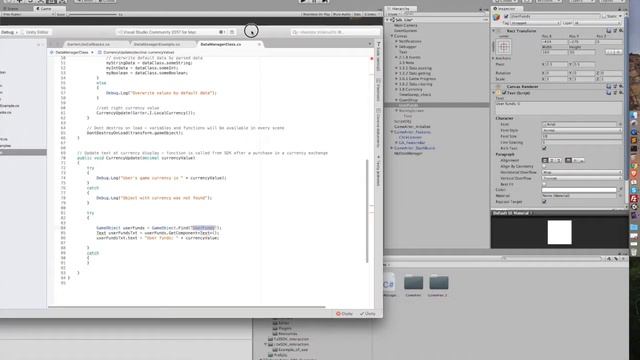Screen dimensions: 640x360
Task: Click the code editor vertical scrollbar
Action: coord(367,210)
